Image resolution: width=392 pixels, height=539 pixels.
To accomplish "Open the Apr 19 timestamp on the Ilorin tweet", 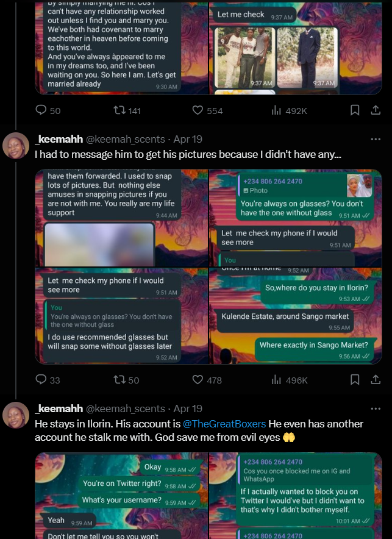I will tap(188, 409).
